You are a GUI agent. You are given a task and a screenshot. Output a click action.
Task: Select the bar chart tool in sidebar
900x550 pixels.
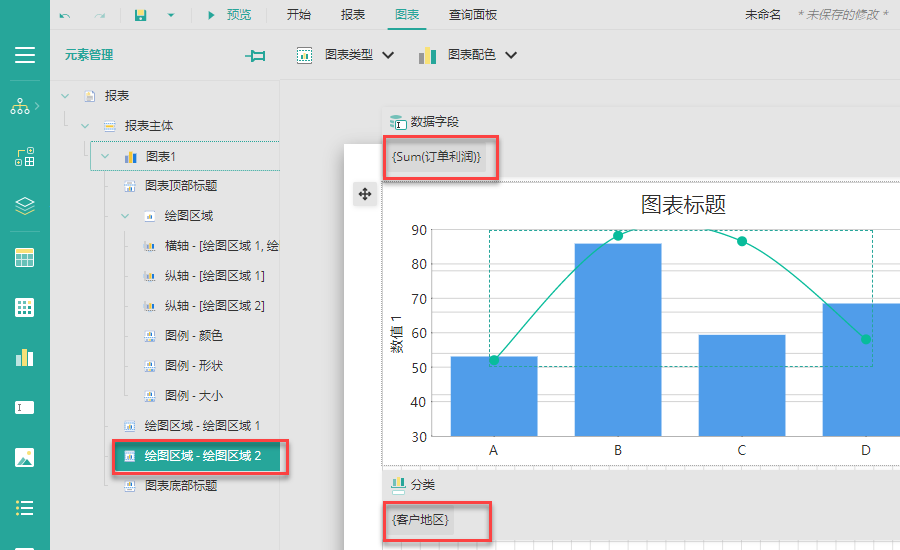(25, 358)
